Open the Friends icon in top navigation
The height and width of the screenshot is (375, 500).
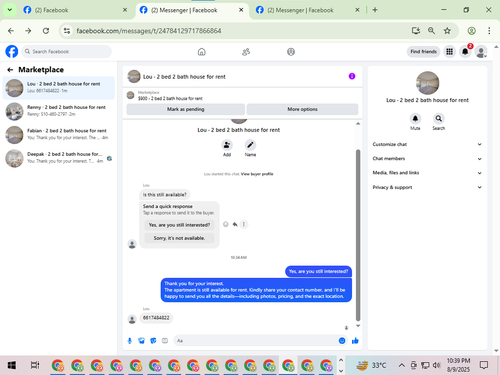(246, 52)
